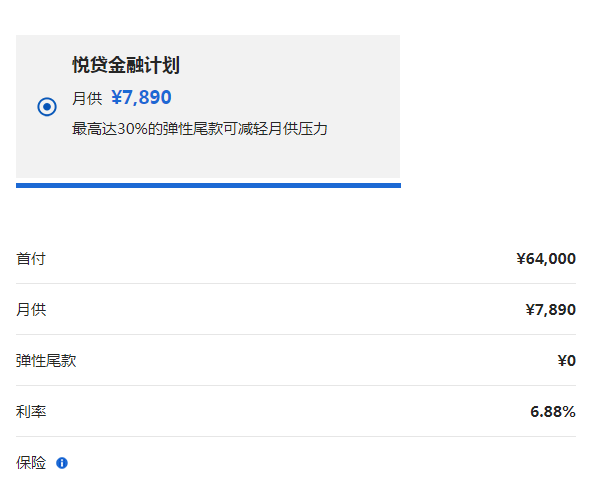This screenshot has height=479, width=603.
Task: Click the divider line below 弹性尾款 row
Action: tap(296, 385)
